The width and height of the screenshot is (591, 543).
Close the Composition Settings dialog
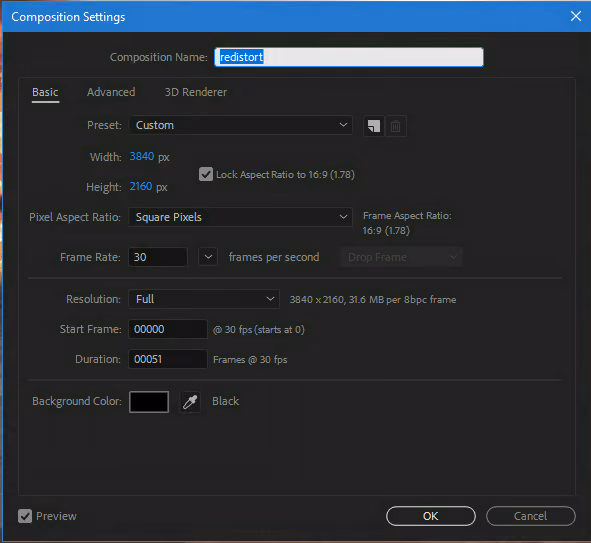pyautogui.click(x=576, y=16)
